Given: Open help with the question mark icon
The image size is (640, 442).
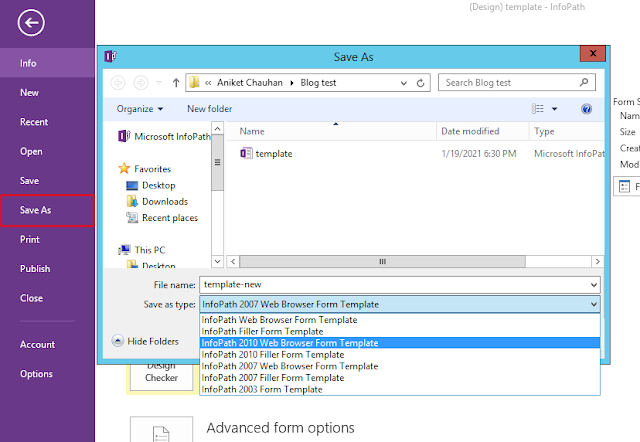Looking at the screenshot, I should coord(587,109).
